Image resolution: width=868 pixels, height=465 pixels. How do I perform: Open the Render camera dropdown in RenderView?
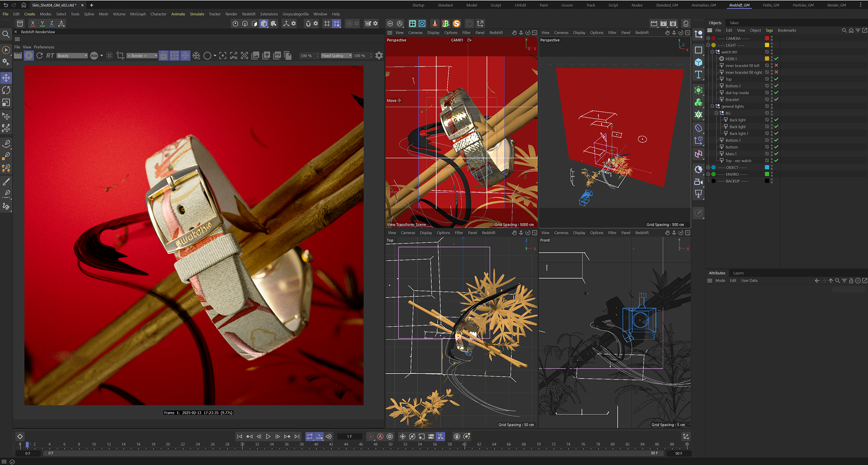tap(142, 56)
